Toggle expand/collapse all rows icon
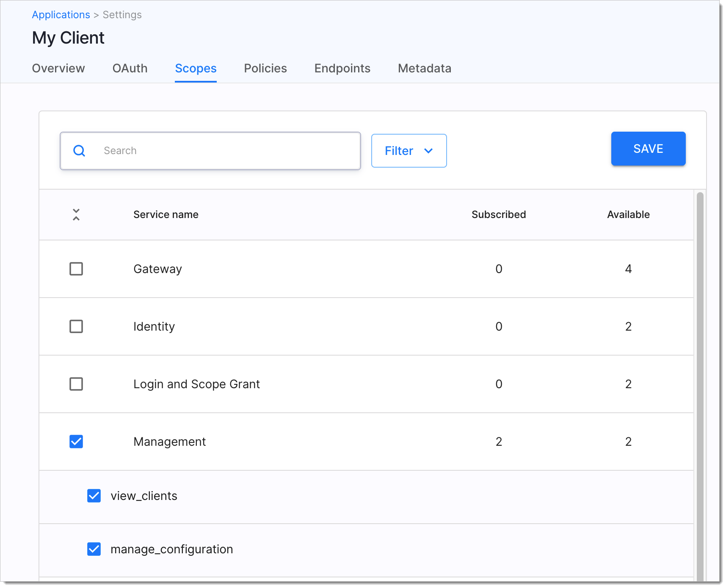Viewport: 726px width, 588px height. pos(76,215)
